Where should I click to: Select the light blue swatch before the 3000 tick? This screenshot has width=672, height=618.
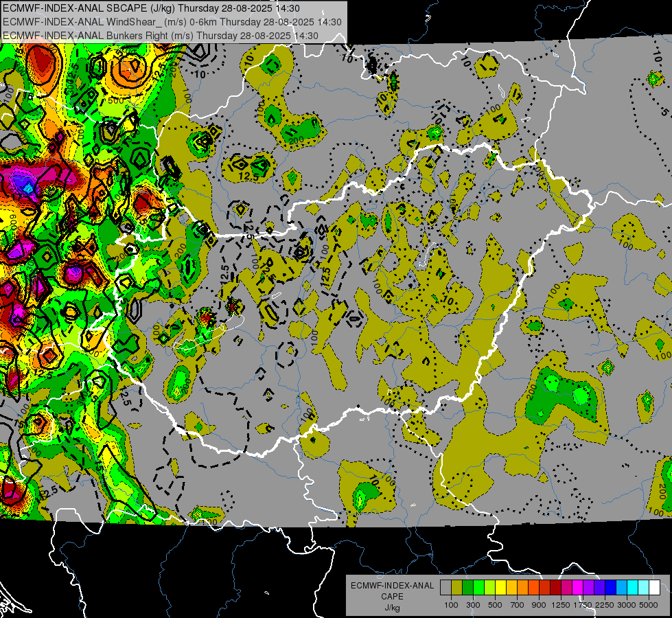[x=621, y=587]
